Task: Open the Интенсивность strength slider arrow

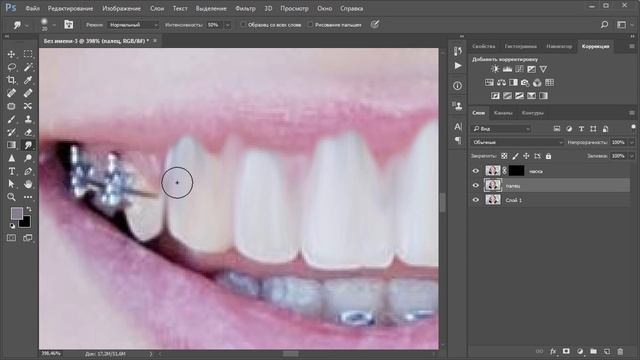Action: tap(228, 25)
